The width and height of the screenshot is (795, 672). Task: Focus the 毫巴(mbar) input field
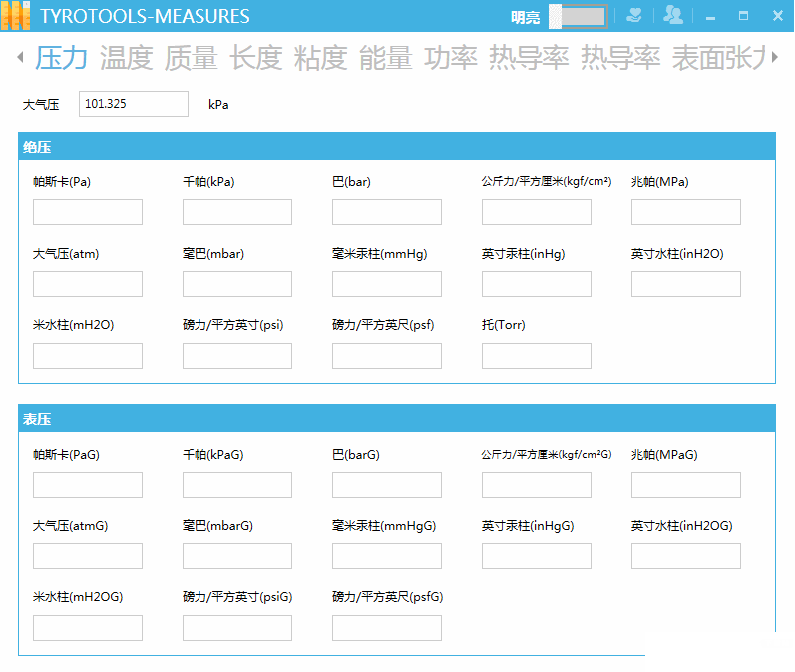point(237,284)
